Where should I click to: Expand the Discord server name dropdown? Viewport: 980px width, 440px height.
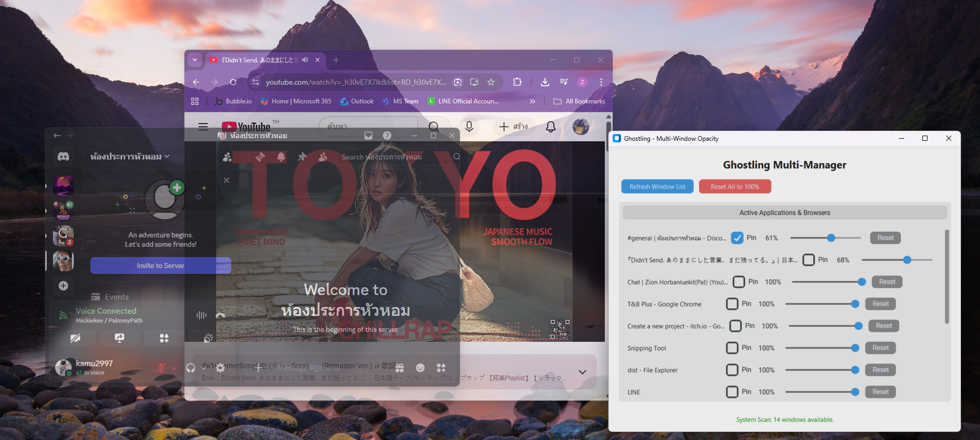point(167,156)
